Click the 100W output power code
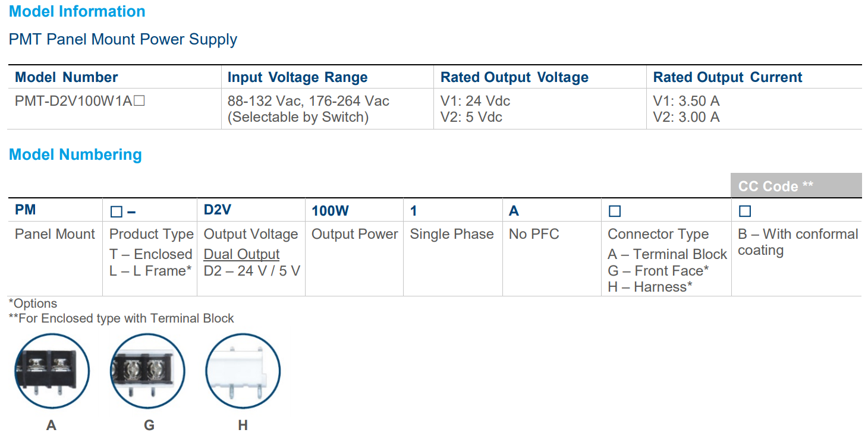 pos(330,211)
